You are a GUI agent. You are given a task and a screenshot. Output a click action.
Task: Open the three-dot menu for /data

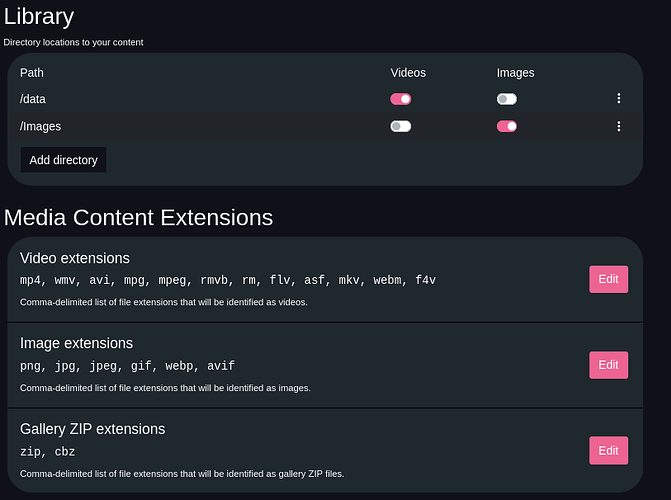point(618,98)
